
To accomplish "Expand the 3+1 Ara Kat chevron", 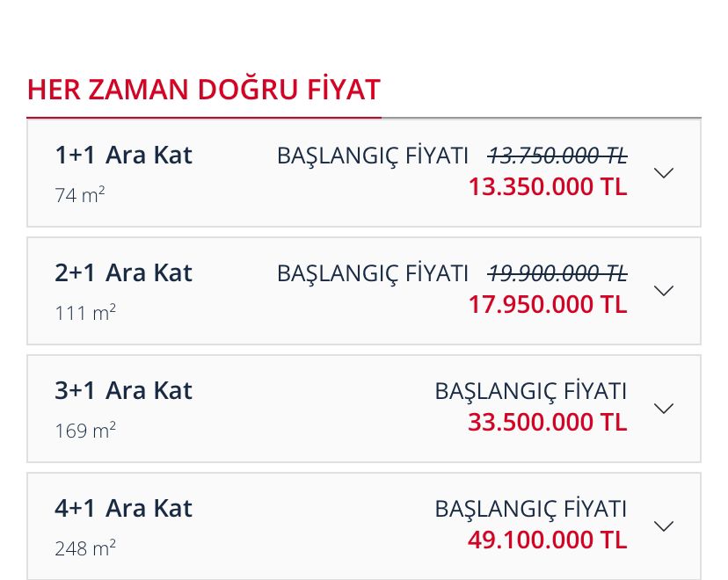I will point(664,409).
